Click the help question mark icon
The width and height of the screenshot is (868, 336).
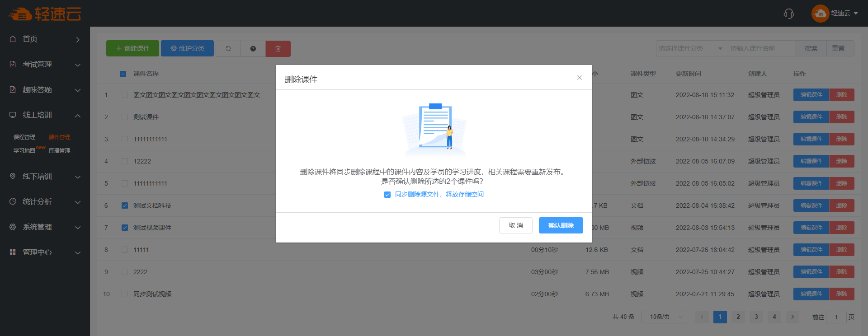(x=253, y=49)
